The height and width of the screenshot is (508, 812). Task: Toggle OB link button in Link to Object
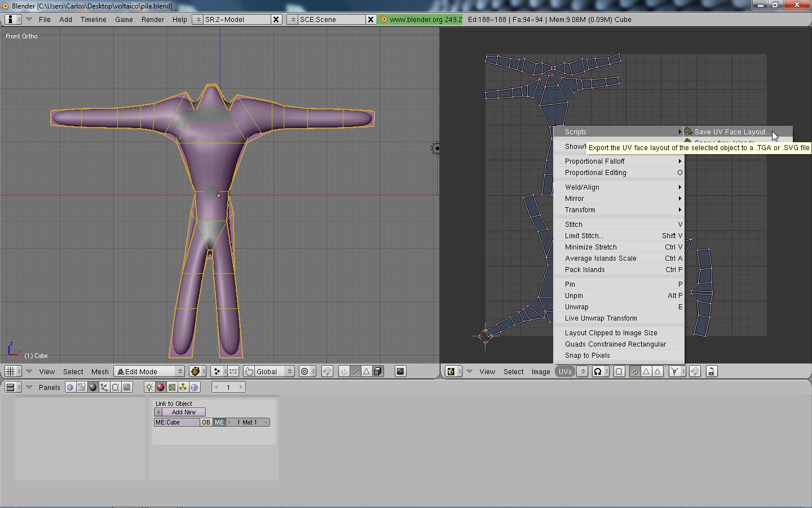206,422
